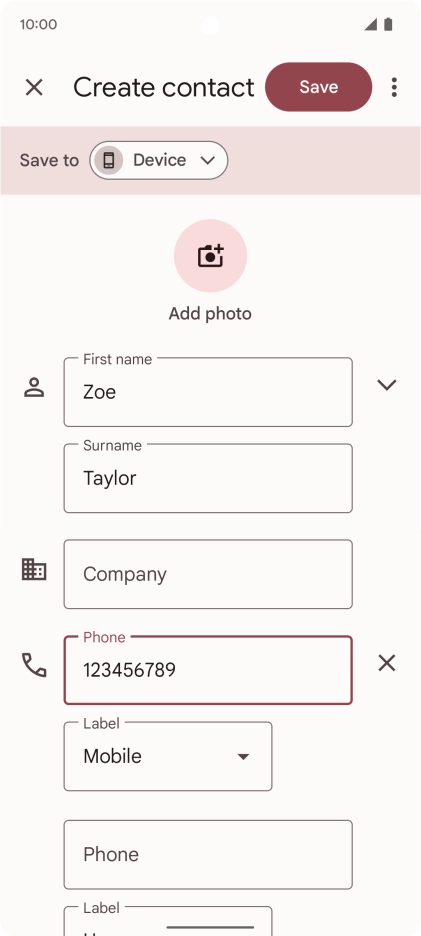Open the second phone Label dropdown
The image size is (421, 936).
pos(168,920)
